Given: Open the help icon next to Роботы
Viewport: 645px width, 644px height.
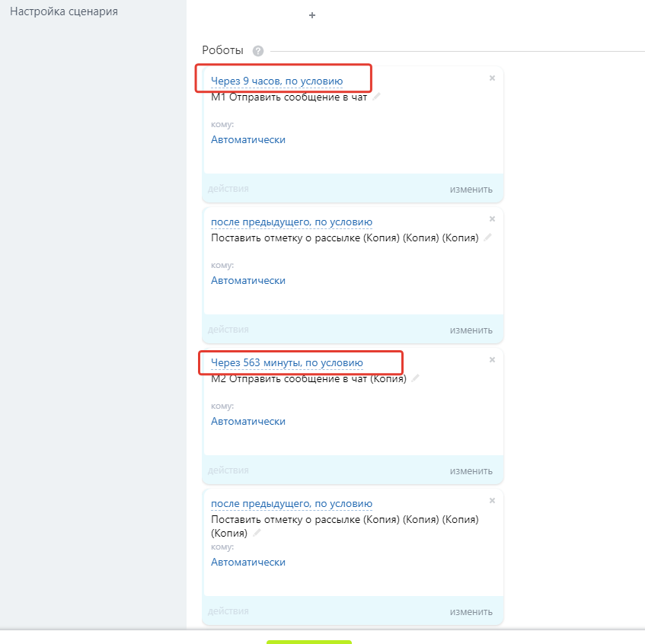Looking at the screenshot, I should 257,51.
